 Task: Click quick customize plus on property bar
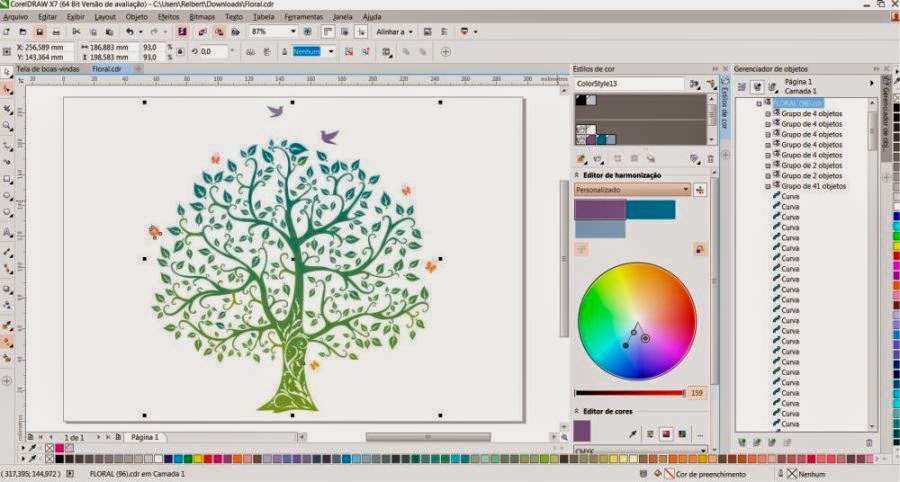coord(445,52)
